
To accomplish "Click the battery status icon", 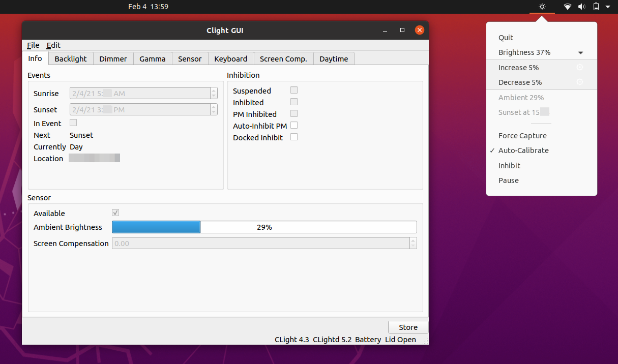I will (x=596, y=7).
